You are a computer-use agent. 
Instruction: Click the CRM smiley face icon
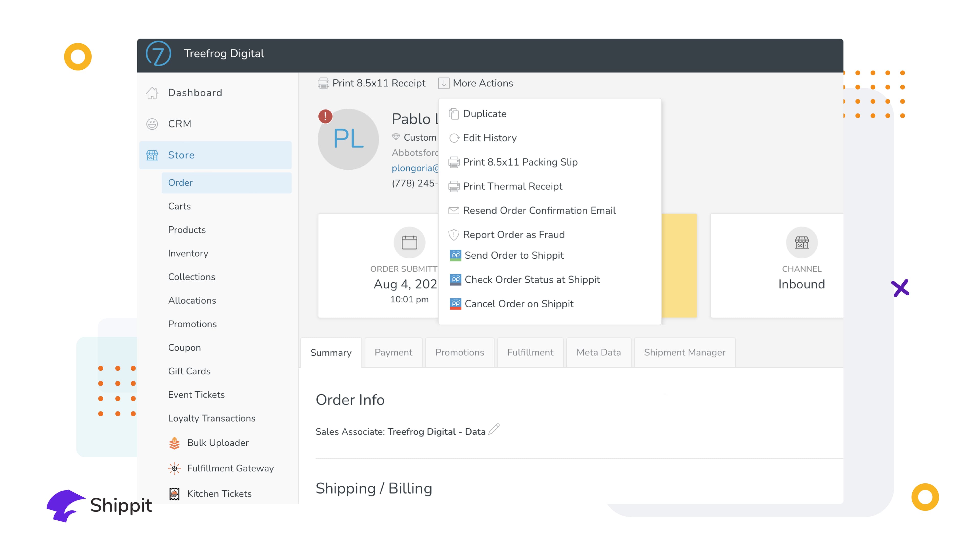(x=152, y=124)
